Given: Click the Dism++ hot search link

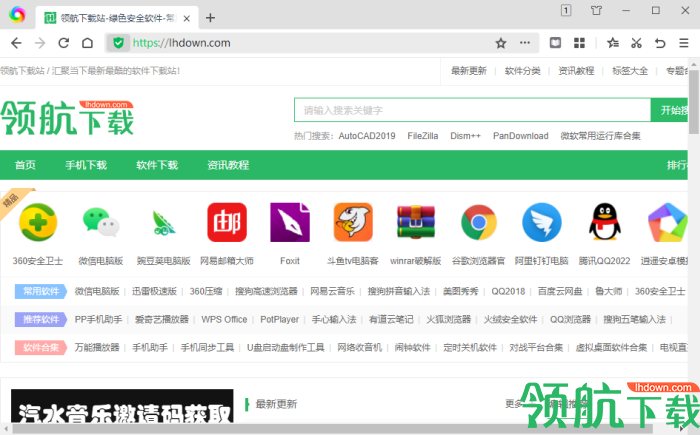Looking at the screenshot, I should (465, 136).
